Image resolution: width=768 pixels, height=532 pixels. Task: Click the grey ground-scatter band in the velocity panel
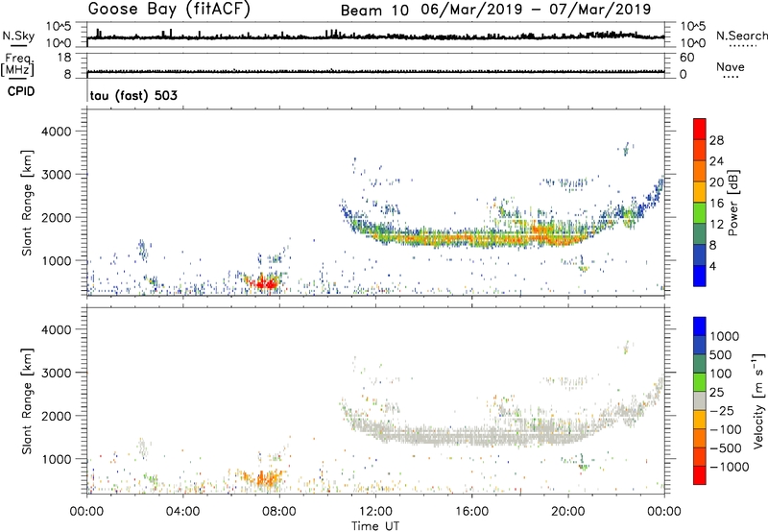(x=470, y=435)
